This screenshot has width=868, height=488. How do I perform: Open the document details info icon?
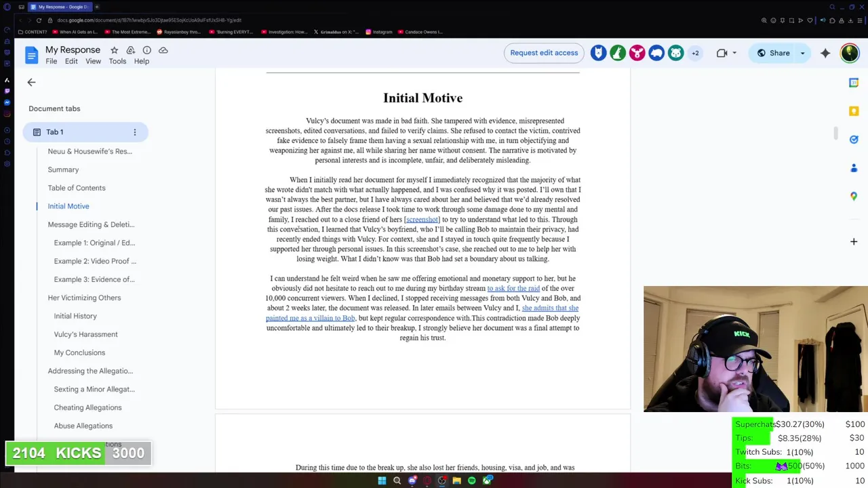[146, 50]
